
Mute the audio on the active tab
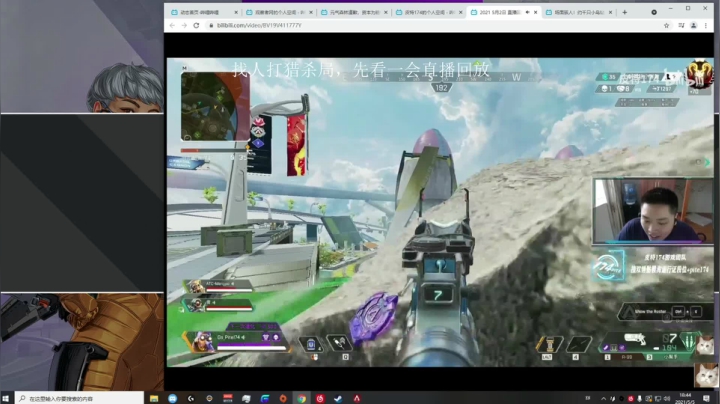coord(527,12)
